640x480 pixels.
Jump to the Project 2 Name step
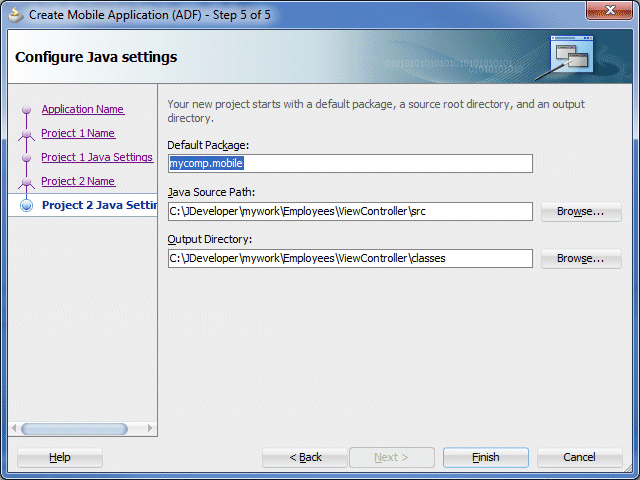click(78, 181)
